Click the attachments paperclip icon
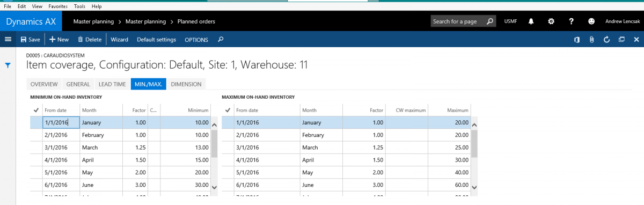Viewport: 644px width, 205px height. [591, 39]
